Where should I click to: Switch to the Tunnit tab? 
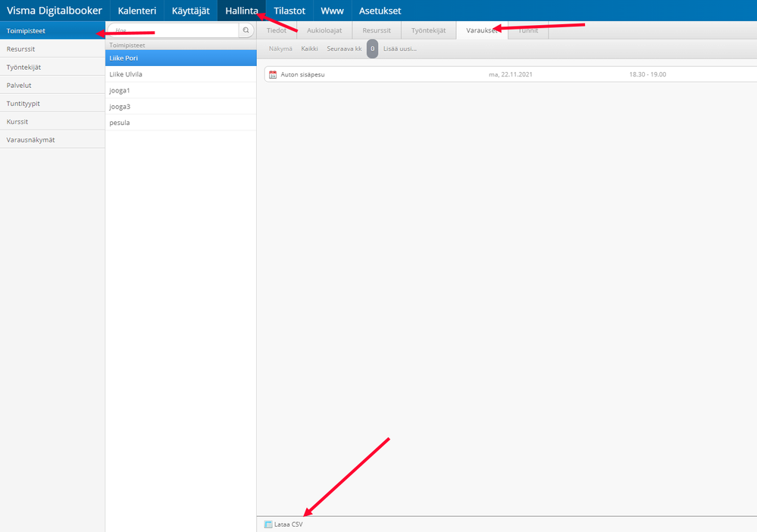(x=528, y=30)
